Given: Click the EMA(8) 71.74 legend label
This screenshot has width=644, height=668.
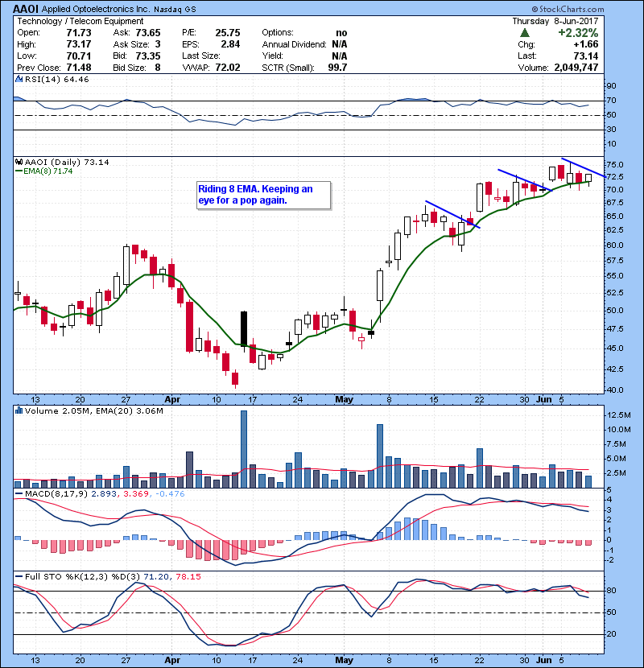Looking at the screenshot, I should click(x=48, y=171).
